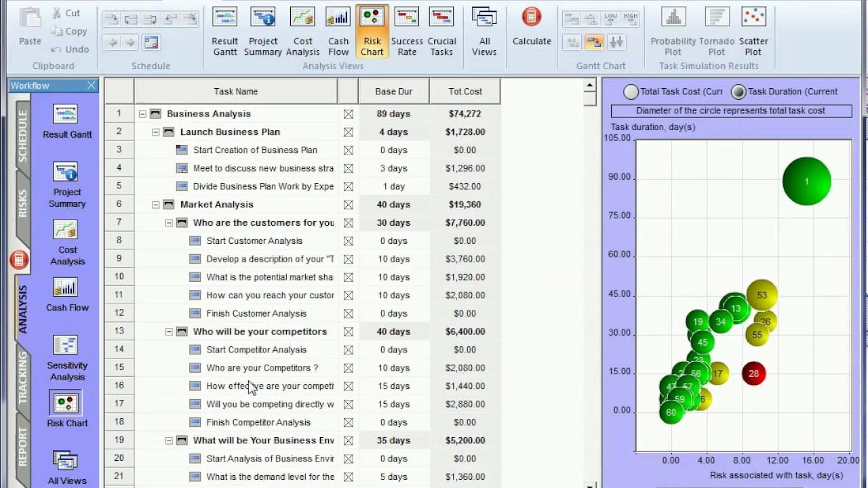Close the Workflow panel
Image resolution: width=868 pixels, height=488 pixels.
(x=92, y=85)
